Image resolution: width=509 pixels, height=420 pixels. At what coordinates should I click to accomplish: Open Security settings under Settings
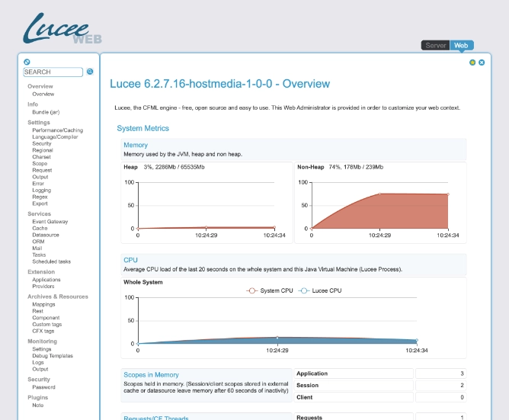pos(42,143)
